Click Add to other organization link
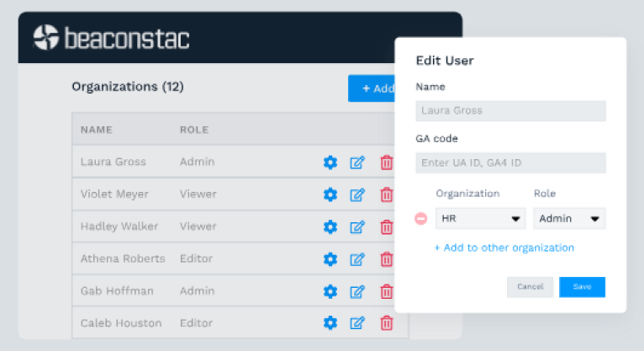The width and height of the screenshot is (644, 351). (x=504, y=247)
